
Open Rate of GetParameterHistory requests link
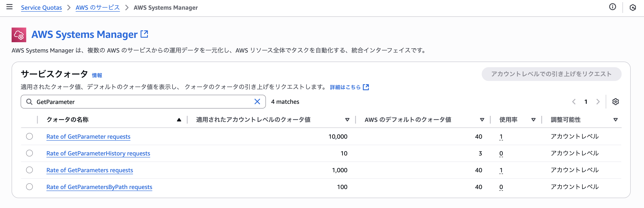pyautogui.click(x=98, y=154)
